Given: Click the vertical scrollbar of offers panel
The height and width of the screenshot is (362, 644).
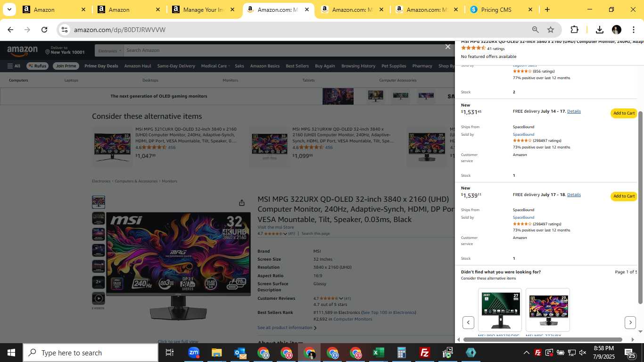Looking at the screenshot, I should click(640, 207).
